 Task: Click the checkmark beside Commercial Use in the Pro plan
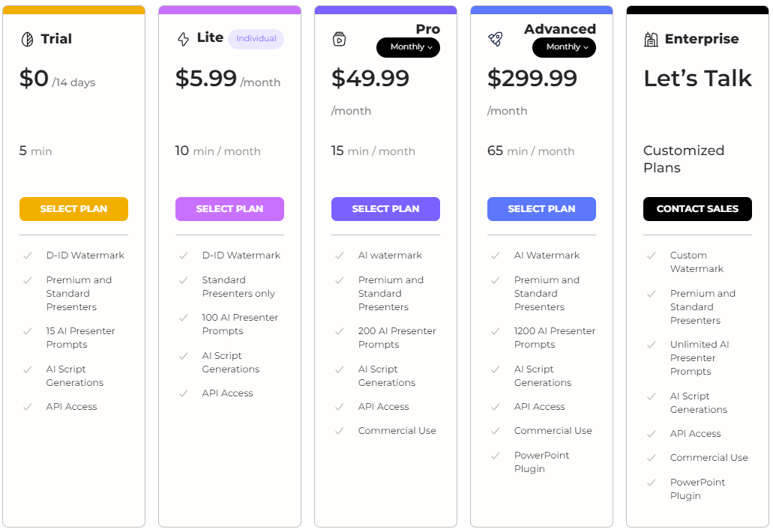[x=339, y=431]
